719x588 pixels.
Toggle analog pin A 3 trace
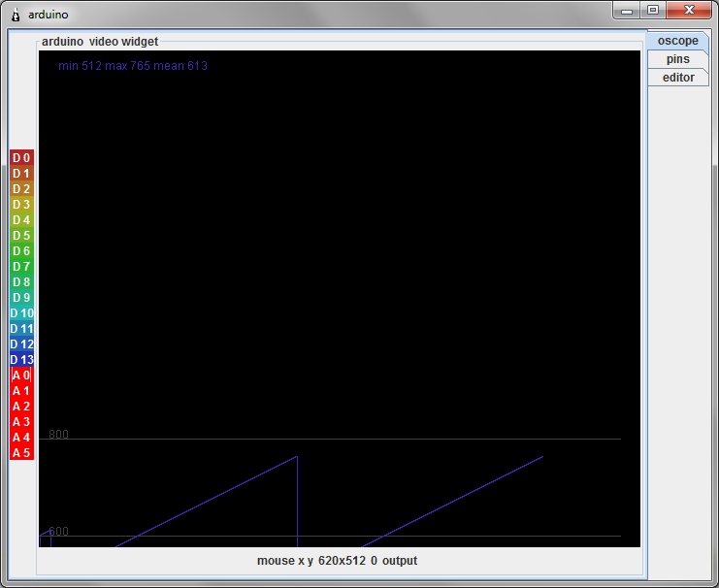(21, 422)
